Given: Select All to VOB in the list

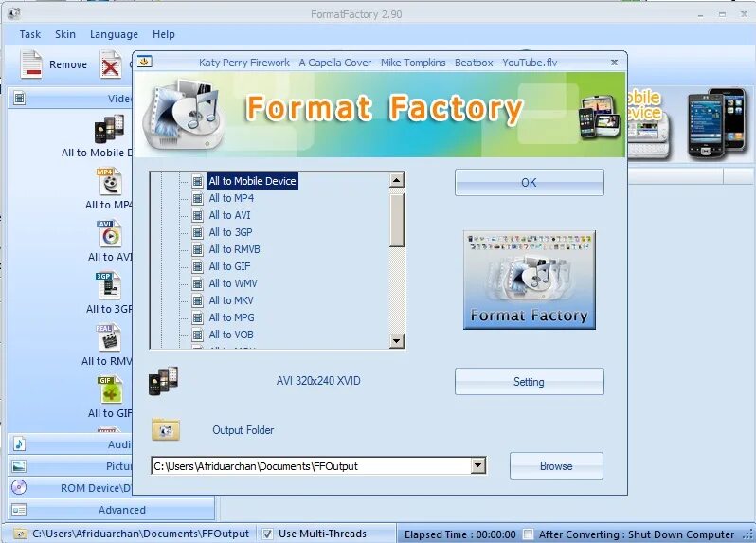Looking at the screenshot, I should (231, 335).
